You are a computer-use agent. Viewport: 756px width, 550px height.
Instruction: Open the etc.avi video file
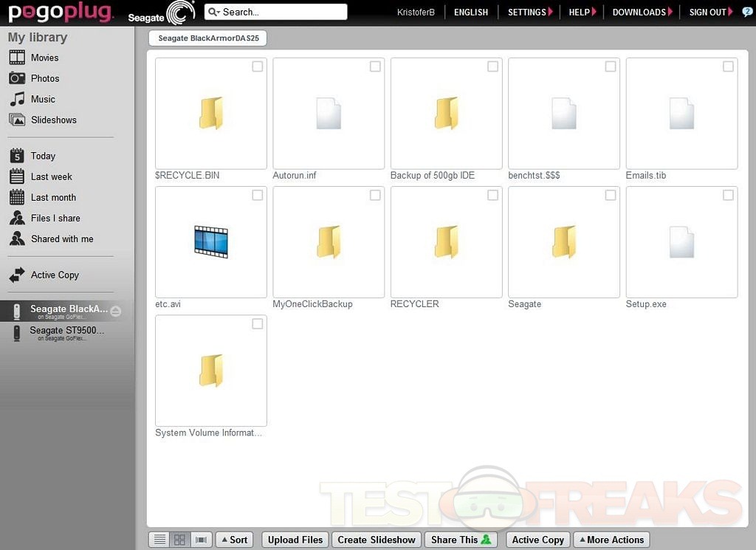[x=211, y=242]
